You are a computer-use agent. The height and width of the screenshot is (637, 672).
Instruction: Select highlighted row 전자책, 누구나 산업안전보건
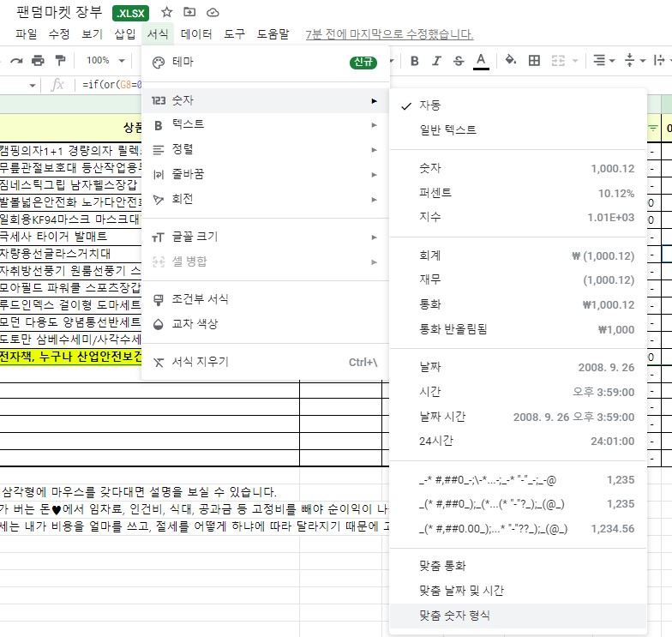70,357
